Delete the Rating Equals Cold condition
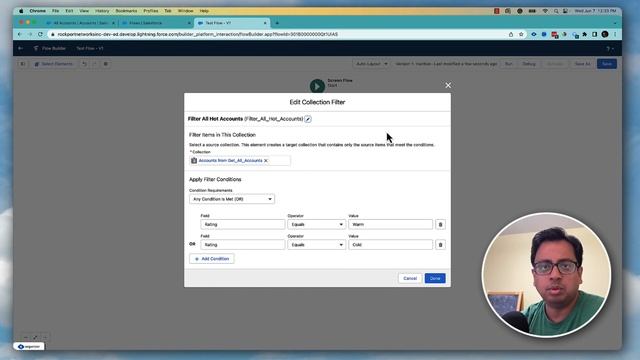This screenshot has height=360, width=640. click(x=440, y=245)
